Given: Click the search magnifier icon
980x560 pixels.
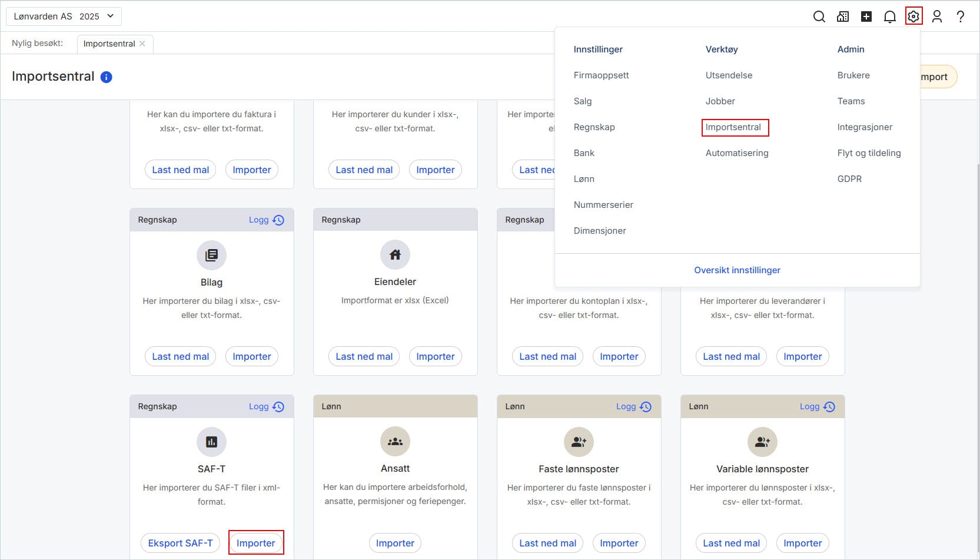Looking at the screenshot, I should [x=819, y=16].
